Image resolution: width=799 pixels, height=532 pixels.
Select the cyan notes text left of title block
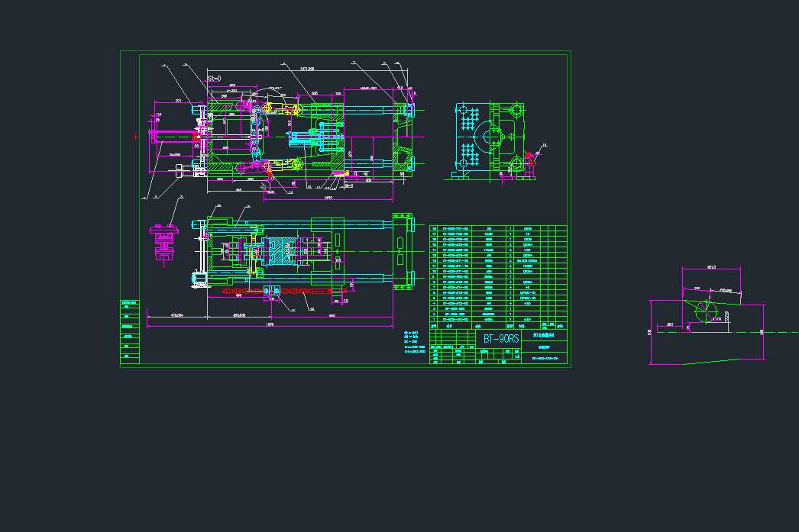414,342
